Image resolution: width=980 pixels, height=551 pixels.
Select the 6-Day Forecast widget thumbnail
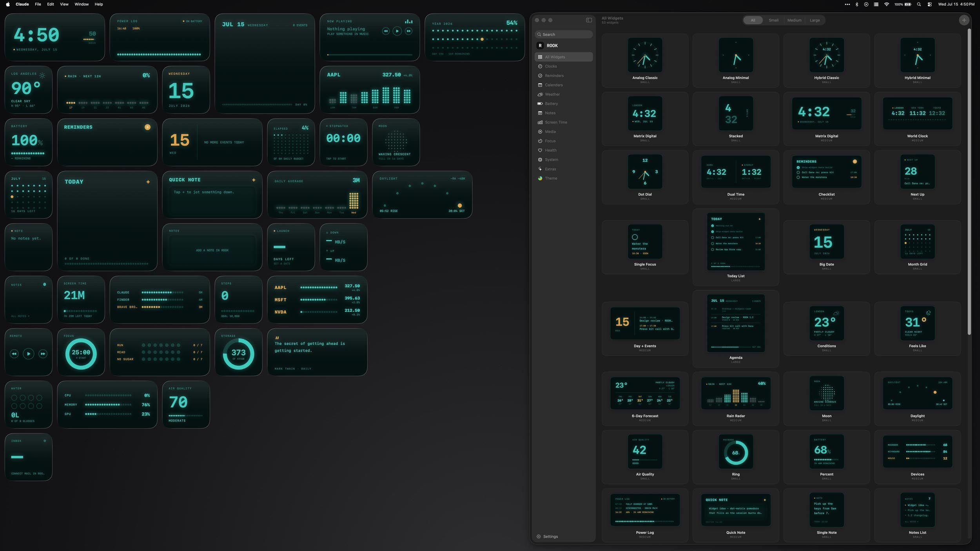click(645, 393)
